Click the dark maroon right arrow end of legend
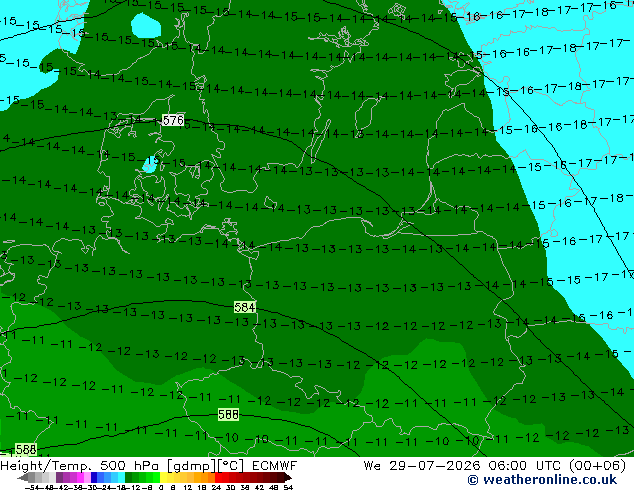This screenshot has width=634, height=490. point(288,477)
